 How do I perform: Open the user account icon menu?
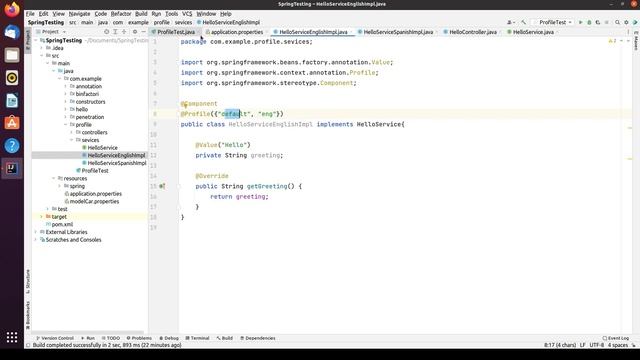(x=510, y=22)
